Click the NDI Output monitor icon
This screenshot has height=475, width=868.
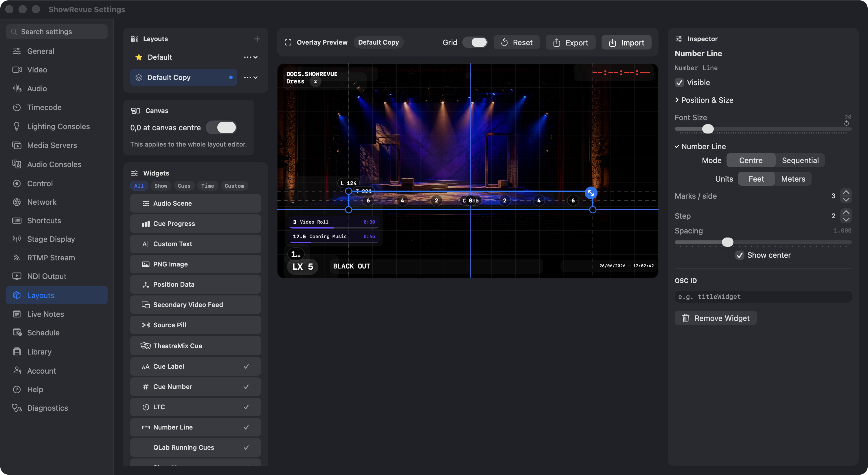[16, 276]
